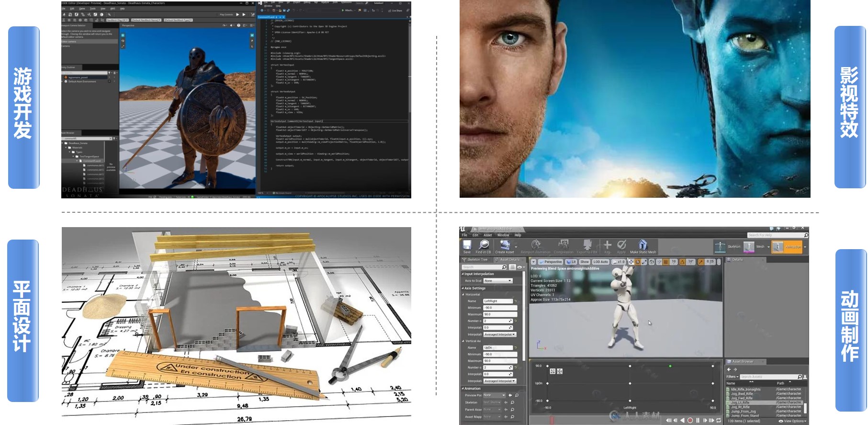Open the Tools menu in O3DE editor
868x425 pixels.
click(93, 9)
